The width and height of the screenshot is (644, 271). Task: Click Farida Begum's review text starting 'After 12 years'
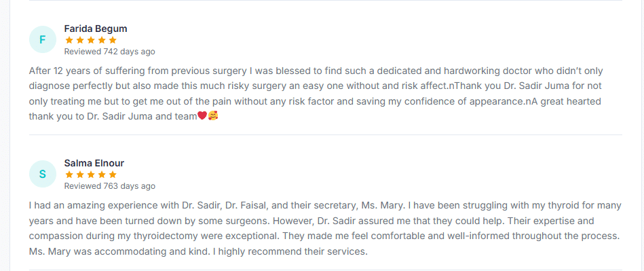(x=316, y=93)
